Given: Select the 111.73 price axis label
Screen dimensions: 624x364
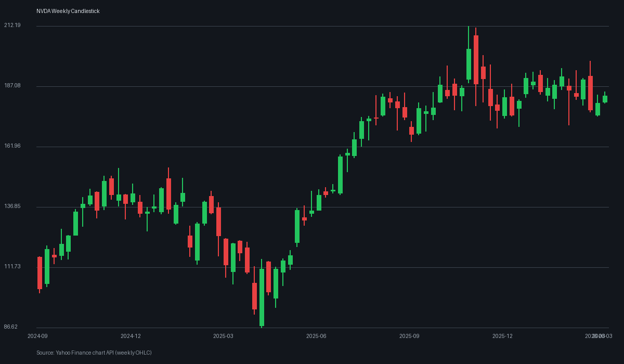Looking at the screenshot, I should [12, 267].
